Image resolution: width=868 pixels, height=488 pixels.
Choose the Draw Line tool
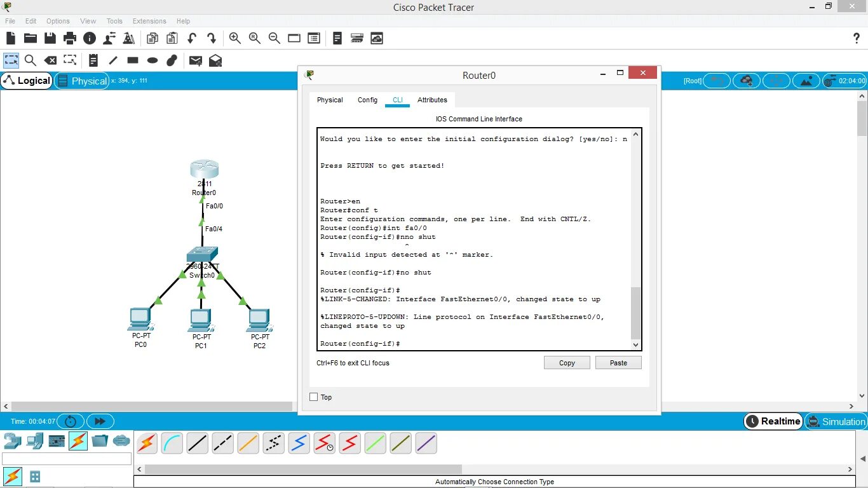coord(113,60)
